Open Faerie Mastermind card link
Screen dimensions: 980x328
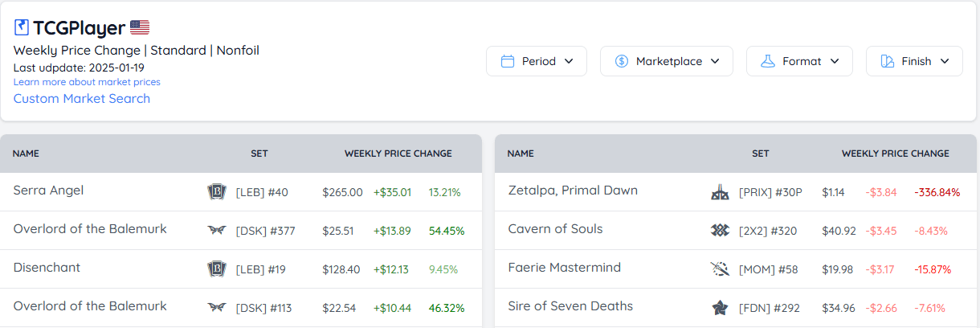pos(565,268)
